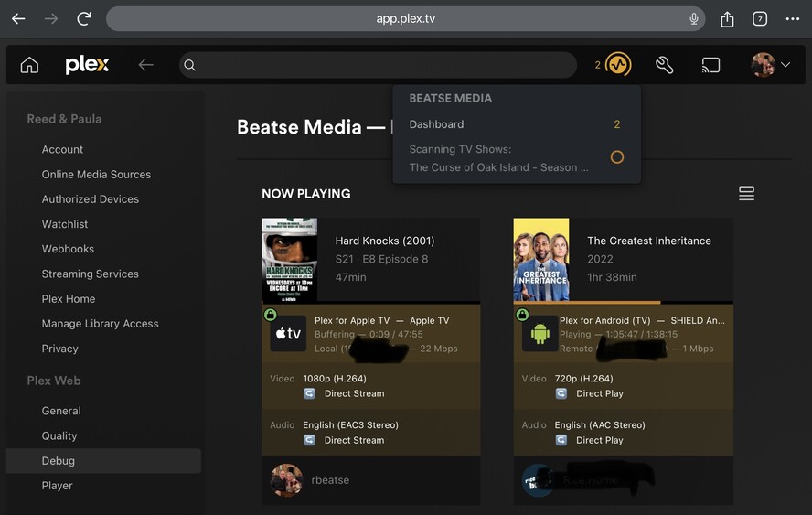Navigate back using Plex back arrow
Screen dimensions: 812x515
pyautogui.click(x=146, y=65)
